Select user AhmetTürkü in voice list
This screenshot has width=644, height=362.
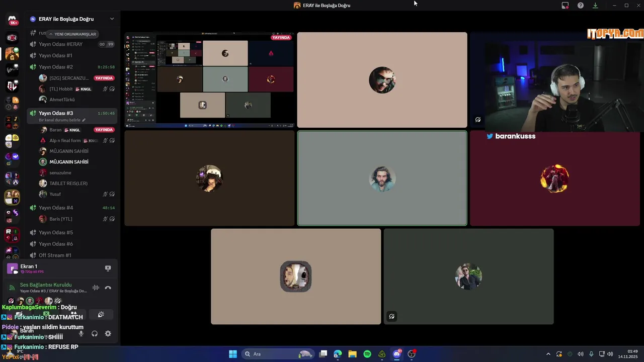76,100
